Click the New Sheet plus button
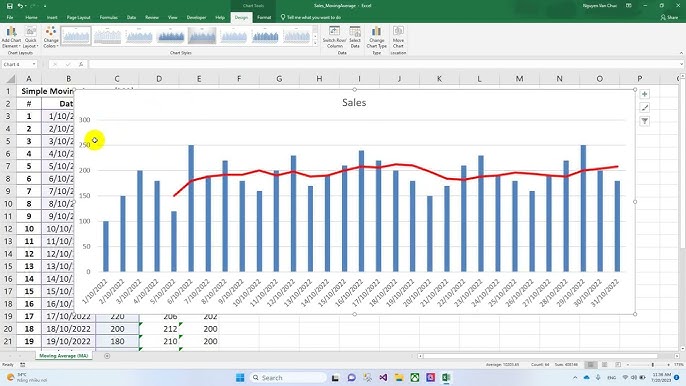The width and height of the screenshot is (686, 386). pyautogui.click(x=107, y=356)
